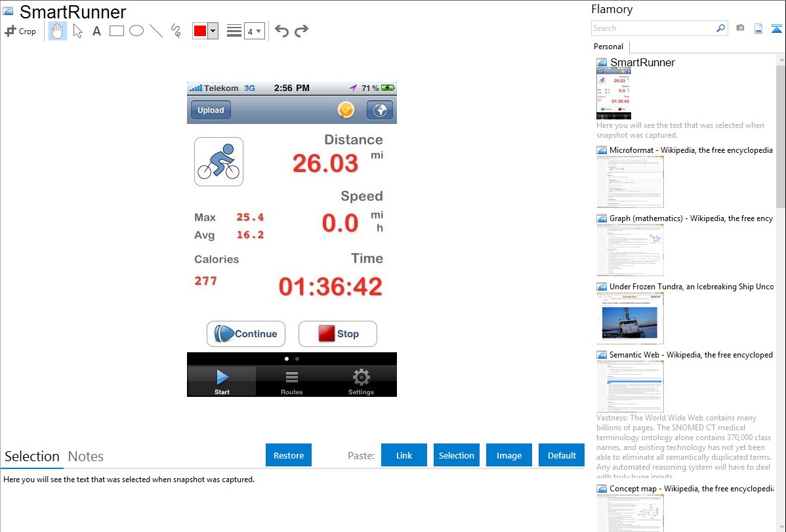Switch to the Notes tab
This screenshot has width=786, height=532.
point(86,457)
